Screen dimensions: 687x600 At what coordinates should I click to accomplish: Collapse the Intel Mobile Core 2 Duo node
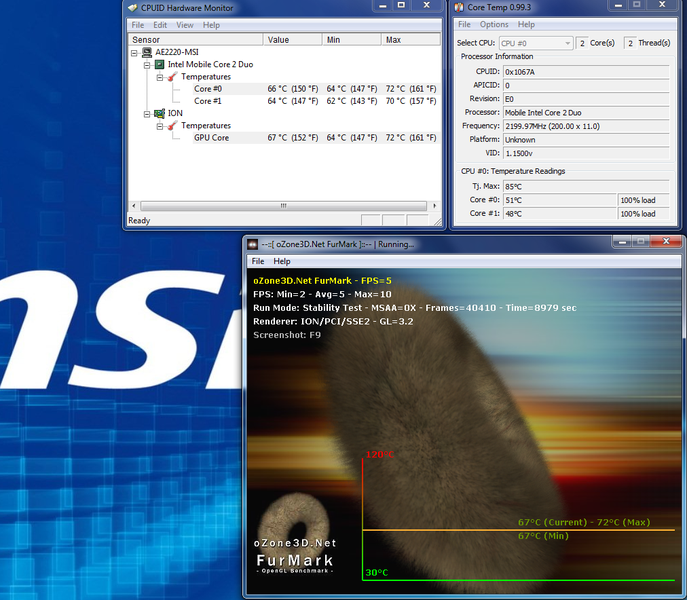coord(147,65)
